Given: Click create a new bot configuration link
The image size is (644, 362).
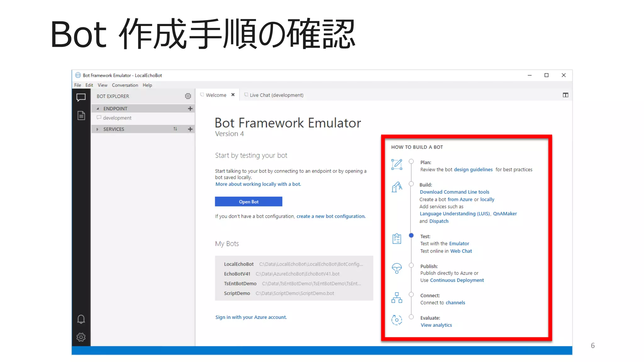Looking at the screenshot, I should [331, 216].
